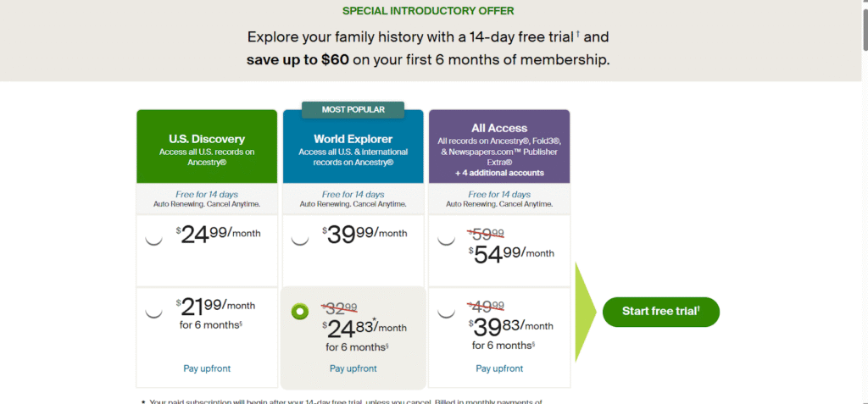Click Pay upfront link under World Explorer
This screenshot has width=868, height=404.
[353, 368]
